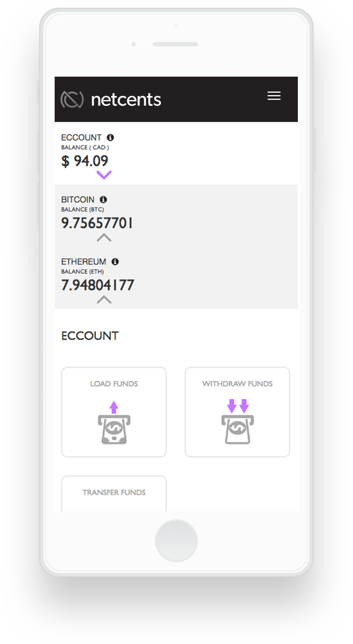
Task: Click the info icon next to BITCOIN
Action: (x=103, y=200)
